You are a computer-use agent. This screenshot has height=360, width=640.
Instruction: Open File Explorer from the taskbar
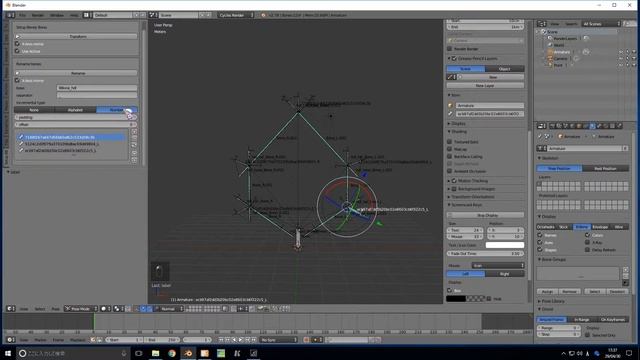156,353
